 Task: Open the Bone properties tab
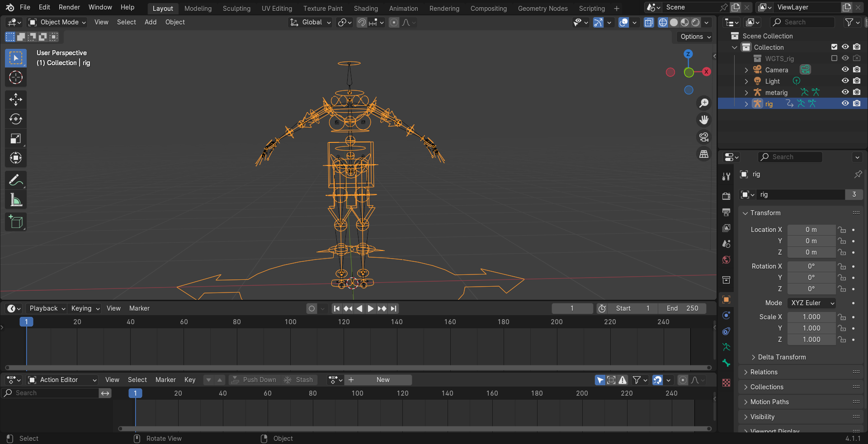pyautogui.click(x=726, y=363)
